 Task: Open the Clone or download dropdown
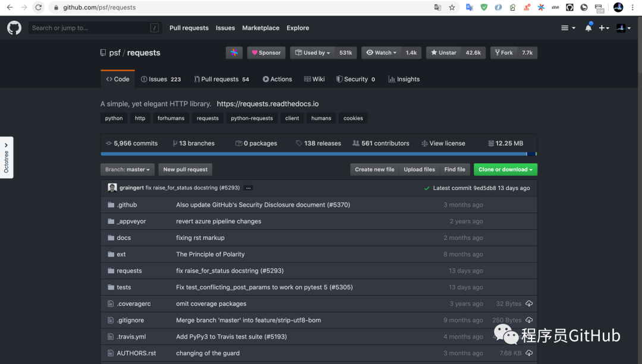[x=505, y=169]
